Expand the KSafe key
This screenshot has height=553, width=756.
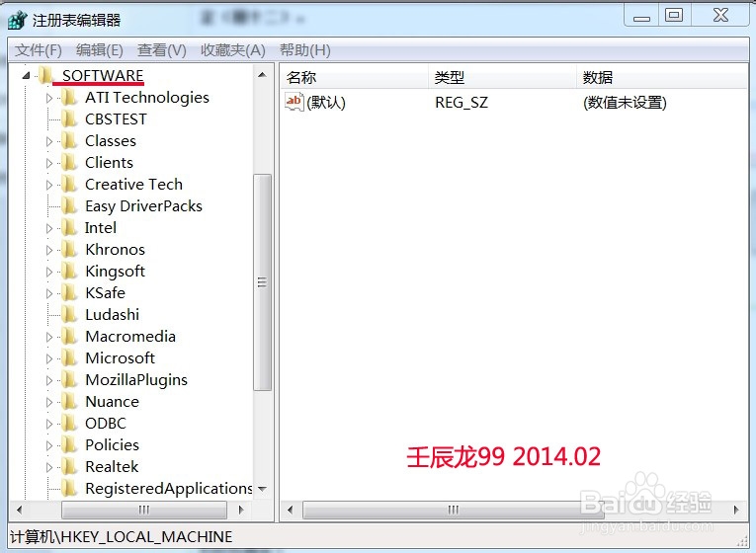pos(49,293)
